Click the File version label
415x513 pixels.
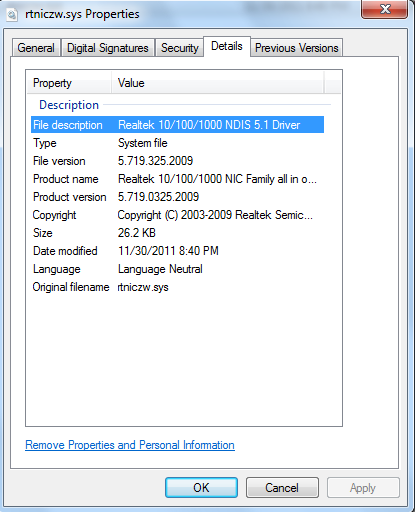tap(59, 161)
